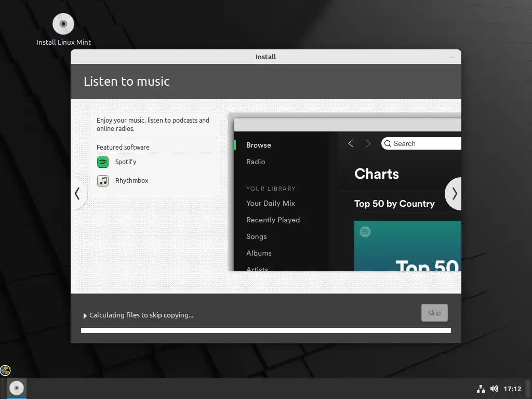This screenshot has width=532, height=399.
Task: Open Recently Played in library
Action: (273, 220)
